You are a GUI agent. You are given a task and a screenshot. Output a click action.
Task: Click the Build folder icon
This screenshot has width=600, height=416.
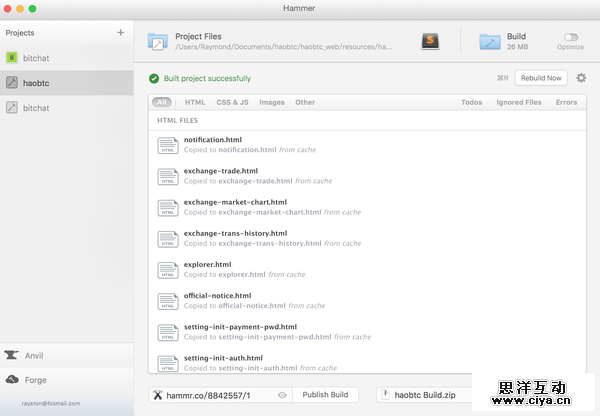click(x=490, y=41)
